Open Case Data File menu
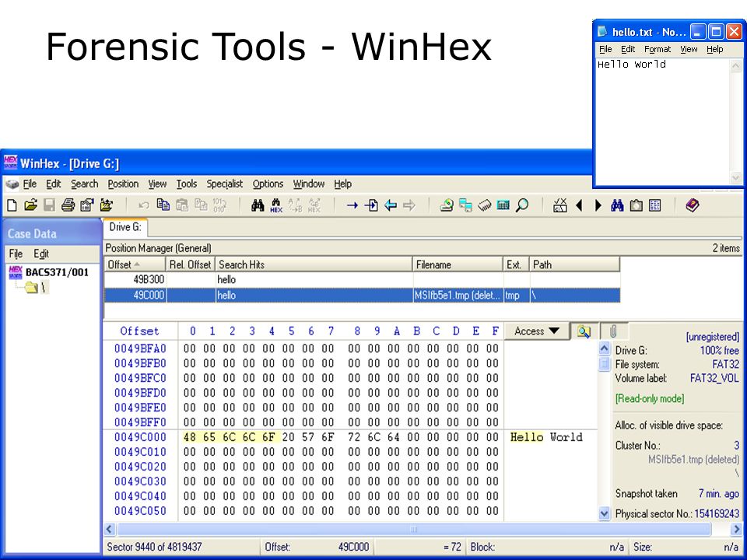This screenshot has height=560, width=747. pos(16,254)
